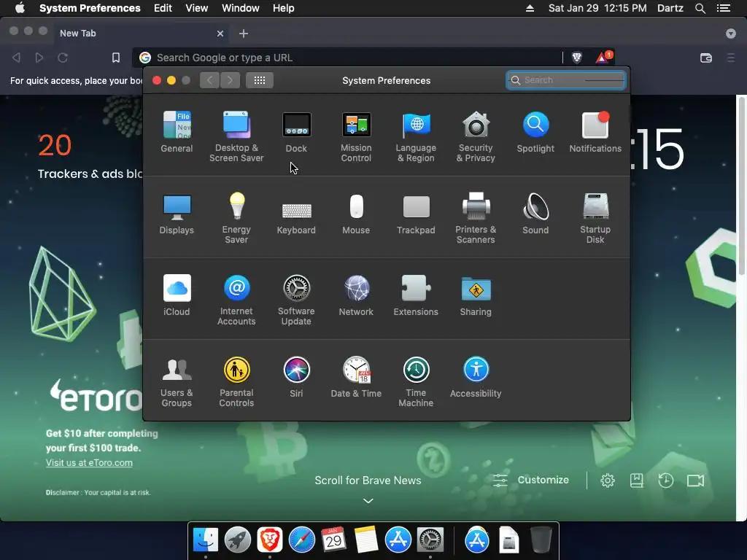
Task: Click the forward arrow in System Preferences
Action: coord(230,80)
